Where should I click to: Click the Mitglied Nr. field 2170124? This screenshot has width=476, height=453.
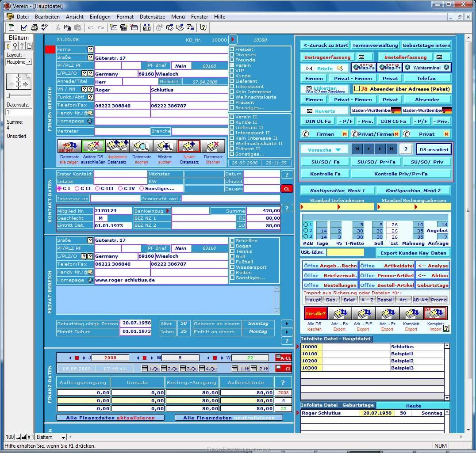click(113, 211)
